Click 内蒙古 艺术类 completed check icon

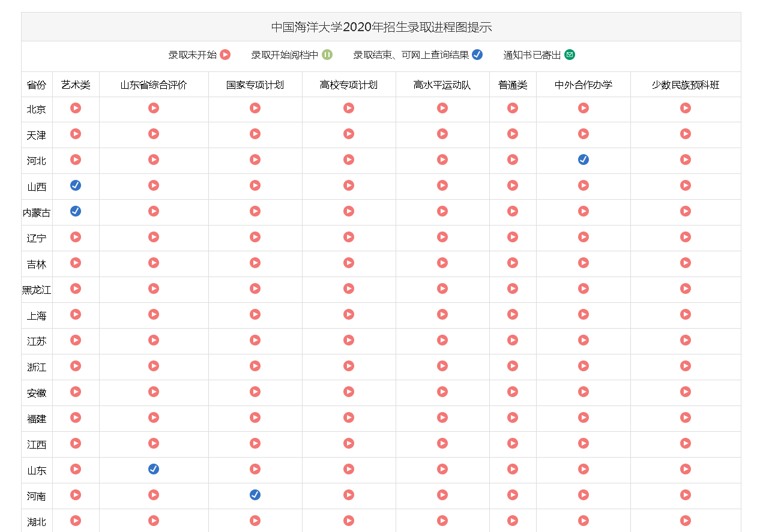[x=76, y=211]
